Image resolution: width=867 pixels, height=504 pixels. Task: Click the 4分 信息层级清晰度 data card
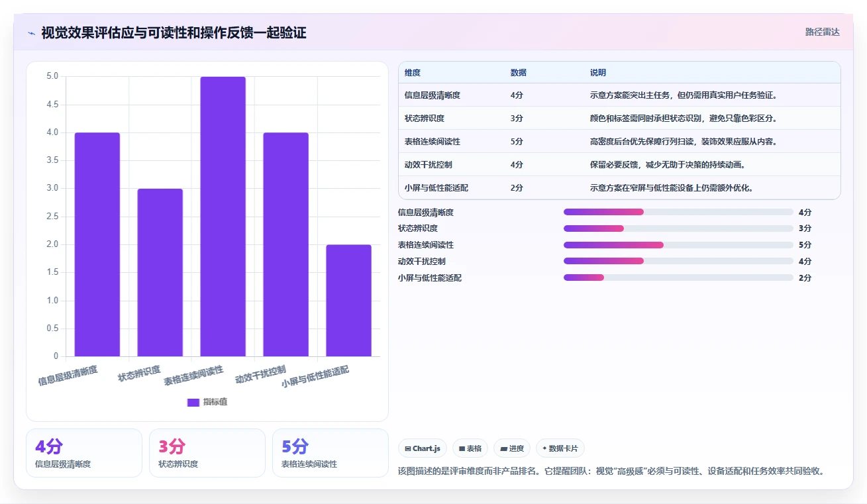[x=84, y=453]
